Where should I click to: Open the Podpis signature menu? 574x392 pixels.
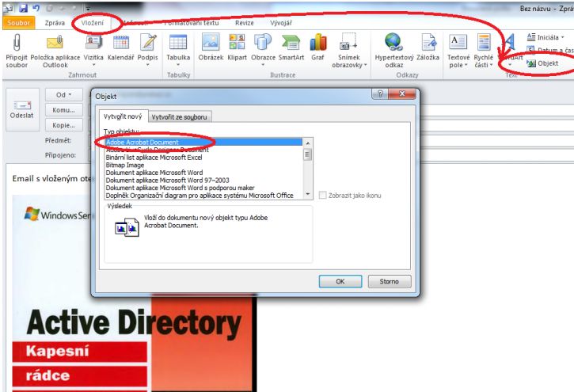pos(147,50)
